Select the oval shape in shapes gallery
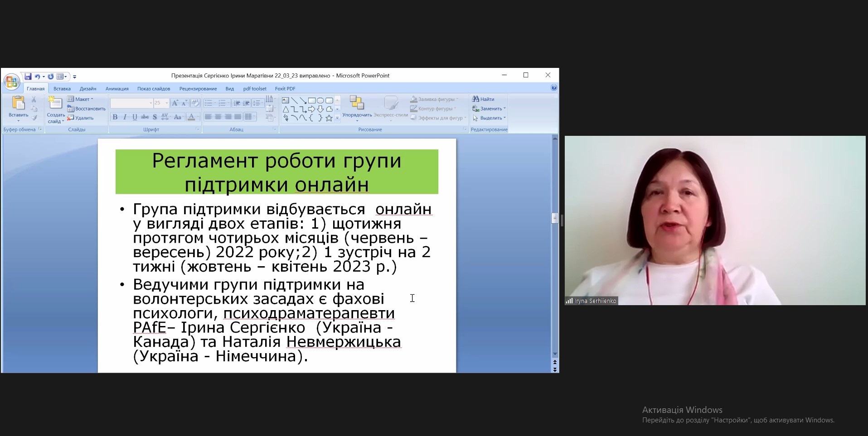 coord(320,100)
